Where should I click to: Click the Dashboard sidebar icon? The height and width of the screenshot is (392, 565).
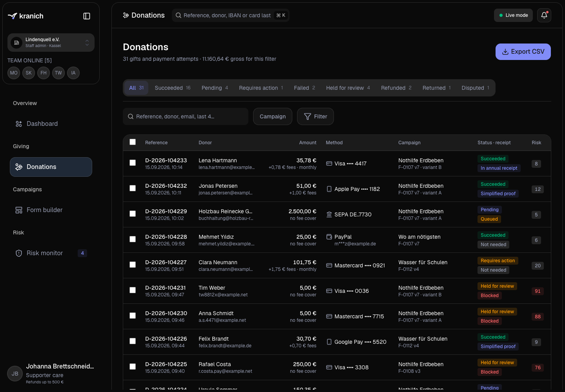click(x=19, y=124)
